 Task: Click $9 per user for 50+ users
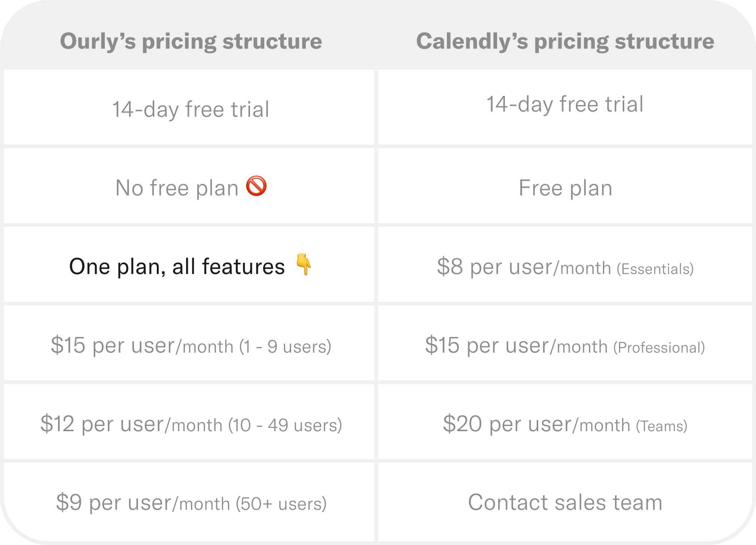tap(191, 502)
